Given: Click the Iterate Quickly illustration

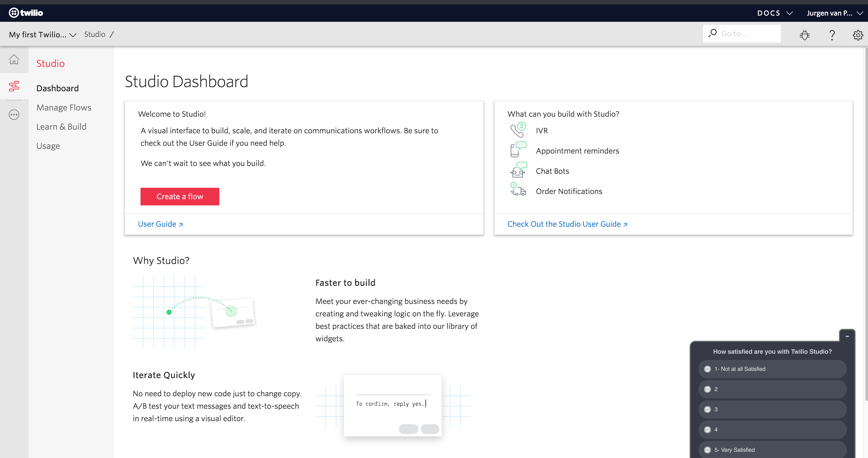Looking at the screenshot, I should click(393, 406).
